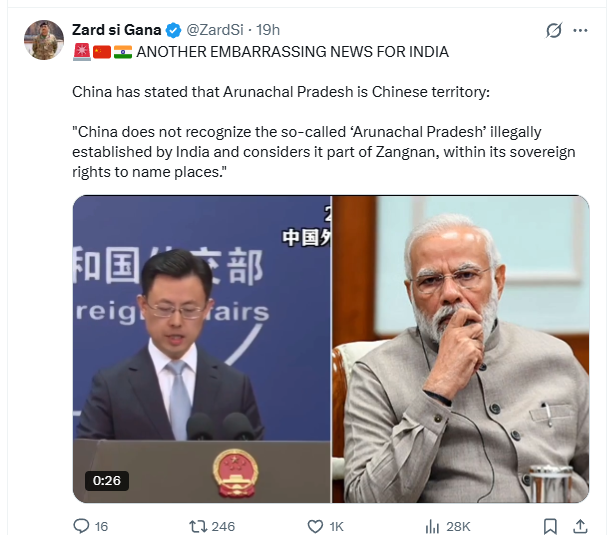Screen dimensions: 614x535
Task: Click the 1K likes count
Action: (x=336, y=526)
